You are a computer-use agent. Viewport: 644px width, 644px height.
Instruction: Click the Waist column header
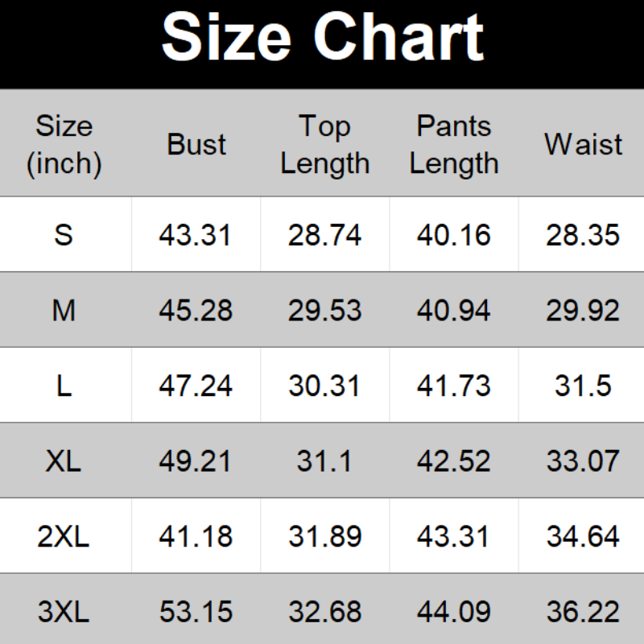pyautogui.click(x=583, y=145)
